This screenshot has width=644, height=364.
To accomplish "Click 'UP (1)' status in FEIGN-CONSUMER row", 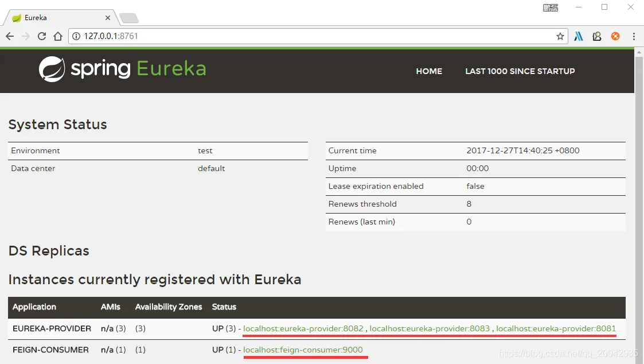I will click(224, 350).
